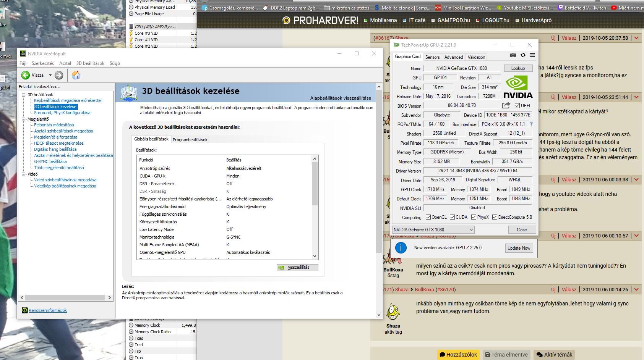Open the Mobiltelefonok Samsung bookmark
The width and height of the screenshot is (644, 360).
(402, 8)
